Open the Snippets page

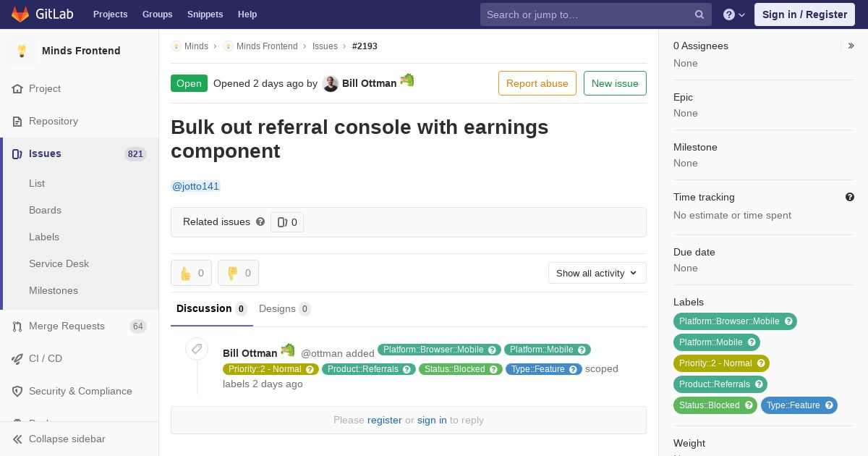[x=205, y=14]
